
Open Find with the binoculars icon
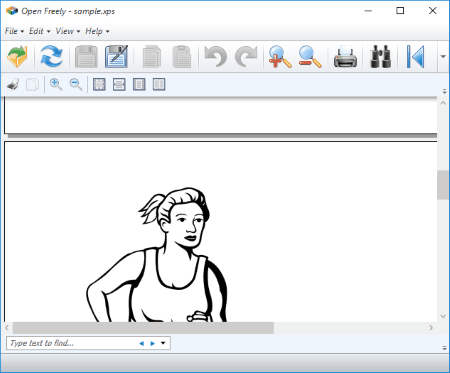[x=380, y=56]
